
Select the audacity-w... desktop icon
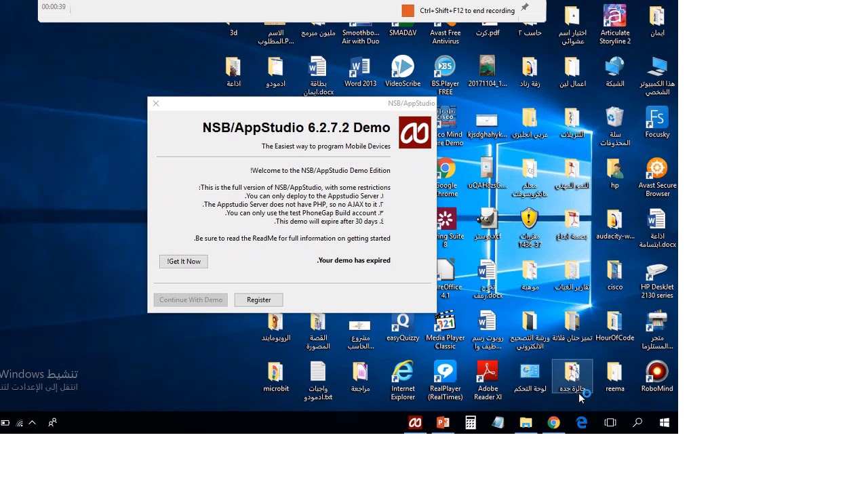coord(615,224)
